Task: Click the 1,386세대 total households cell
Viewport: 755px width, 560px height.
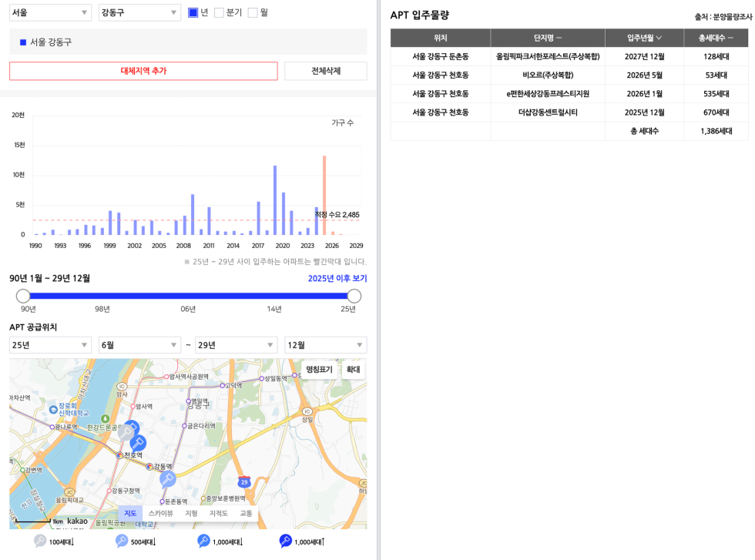Action: click(x=716, y=131)
